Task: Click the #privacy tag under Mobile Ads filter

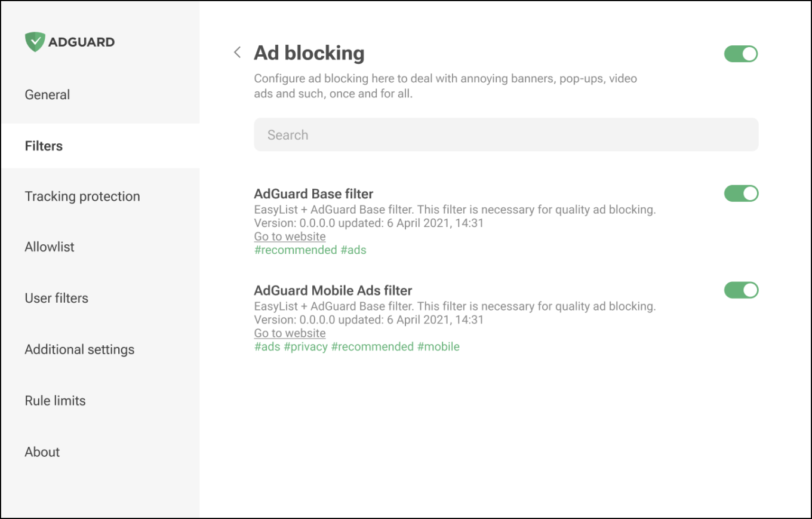Action: [x=305, y=347]
